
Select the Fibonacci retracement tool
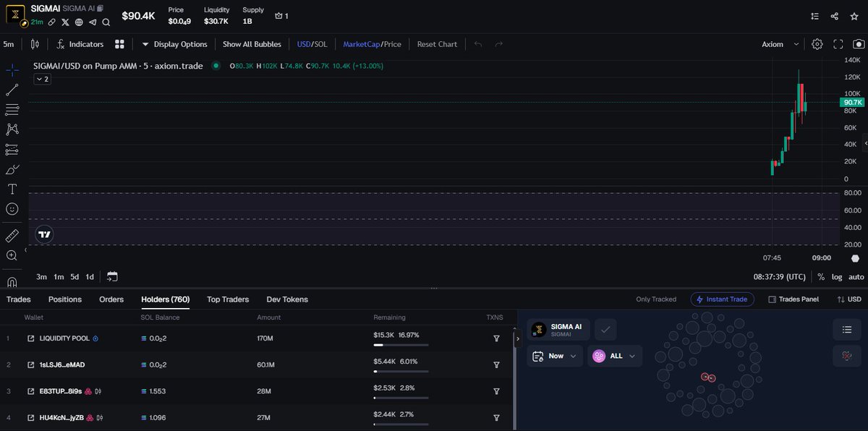click(x=12, y=110)
